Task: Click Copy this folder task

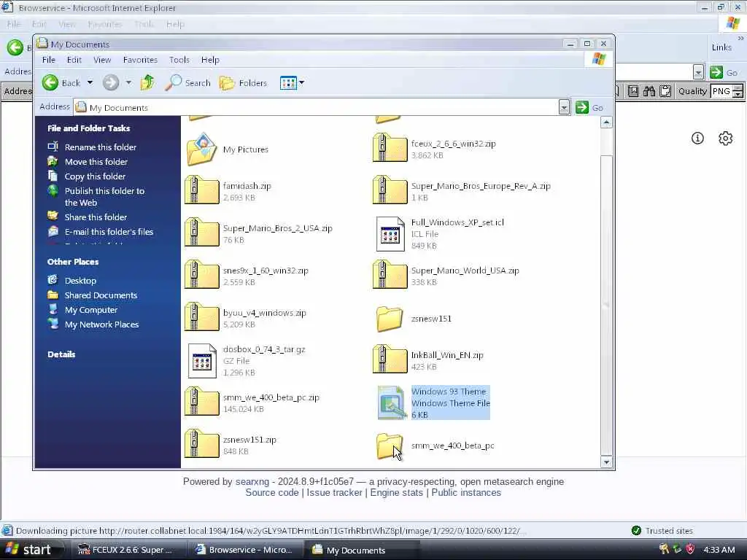Action: pos(95,176)
